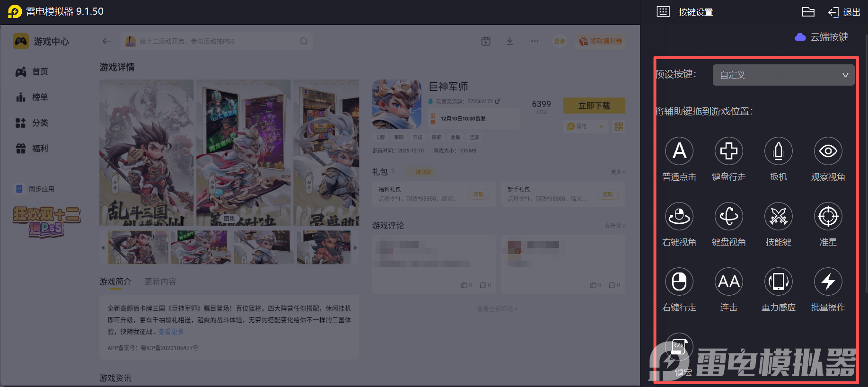Open the downloads arrow icon
868x387 pixels.
click(510, 41)
